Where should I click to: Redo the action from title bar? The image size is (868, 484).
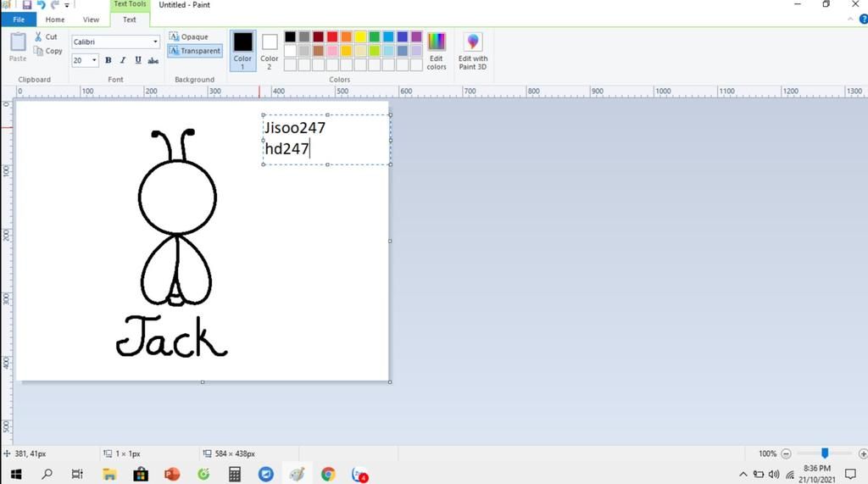click(54, 5)
